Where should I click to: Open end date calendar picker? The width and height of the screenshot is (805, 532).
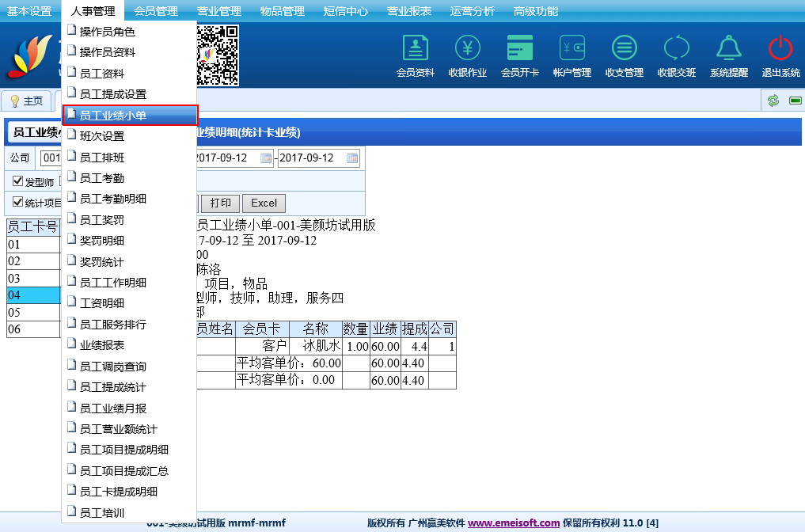(352, 158)
